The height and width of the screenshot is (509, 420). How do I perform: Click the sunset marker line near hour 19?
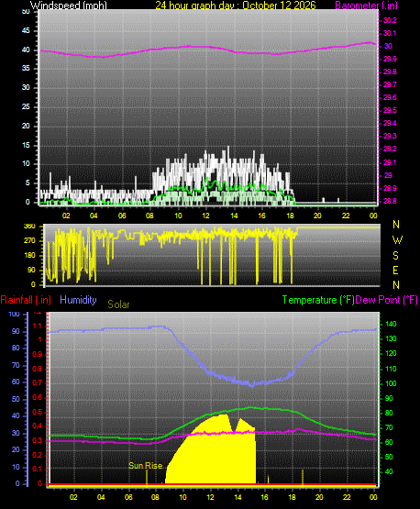[x=303, y=477]
